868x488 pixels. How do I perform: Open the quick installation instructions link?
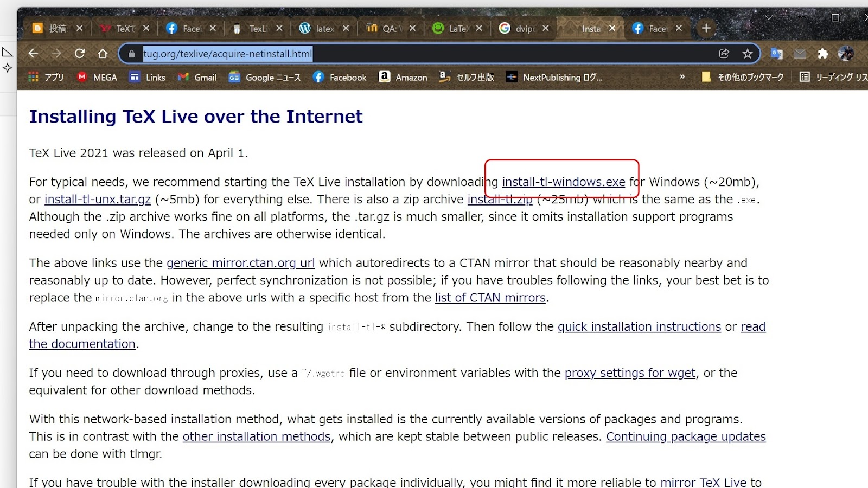click(x=640, y=326)
